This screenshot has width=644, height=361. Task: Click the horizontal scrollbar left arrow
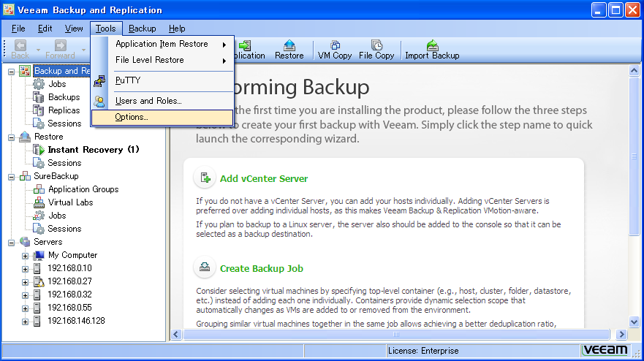[x=176, y=334]
